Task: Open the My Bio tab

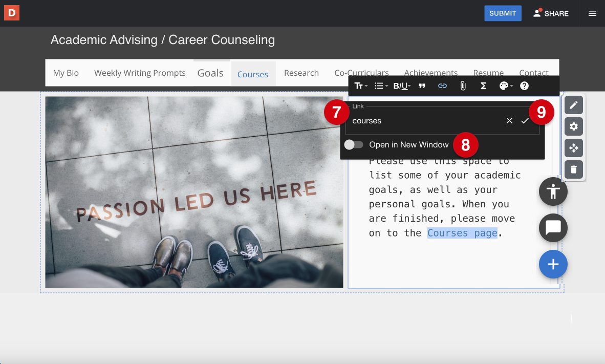Action: pyautogui.click(x=66, y=73)
